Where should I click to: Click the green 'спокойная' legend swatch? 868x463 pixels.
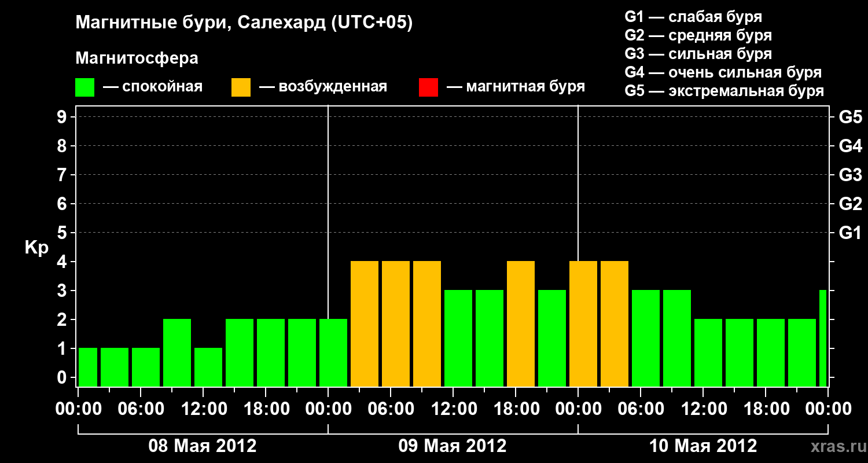[x=84, y=87]
